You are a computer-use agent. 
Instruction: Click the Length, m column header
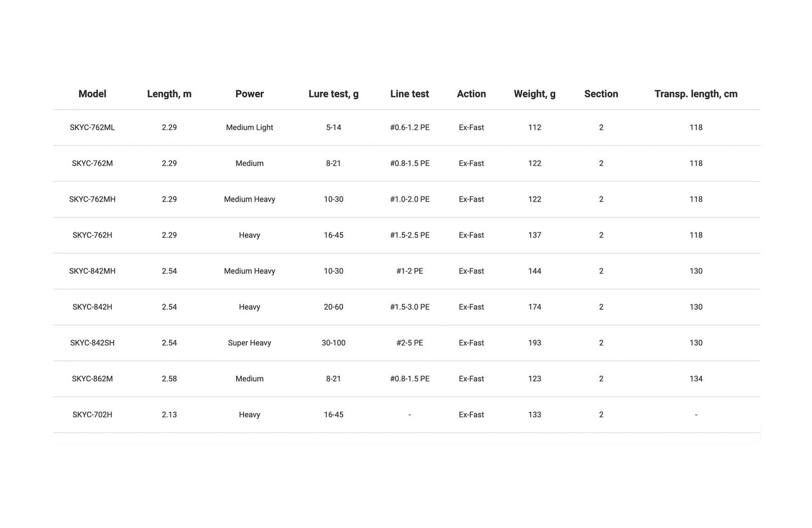point(169,94)
